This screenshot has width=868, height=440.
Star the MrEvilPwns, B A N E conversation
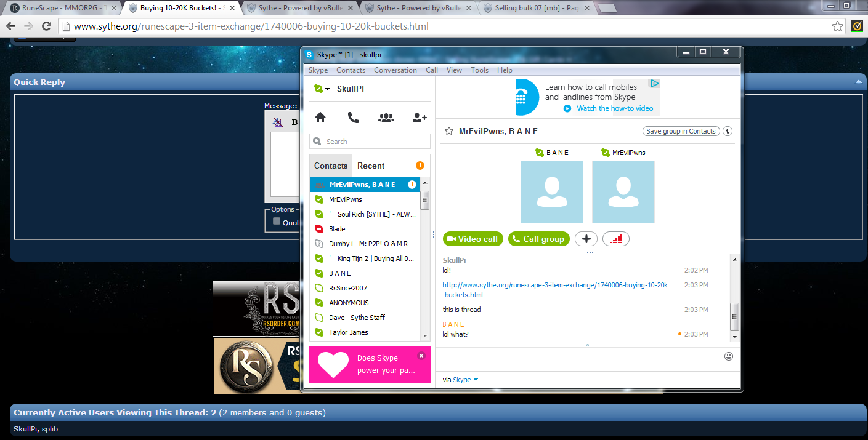(x=449, y=131)
